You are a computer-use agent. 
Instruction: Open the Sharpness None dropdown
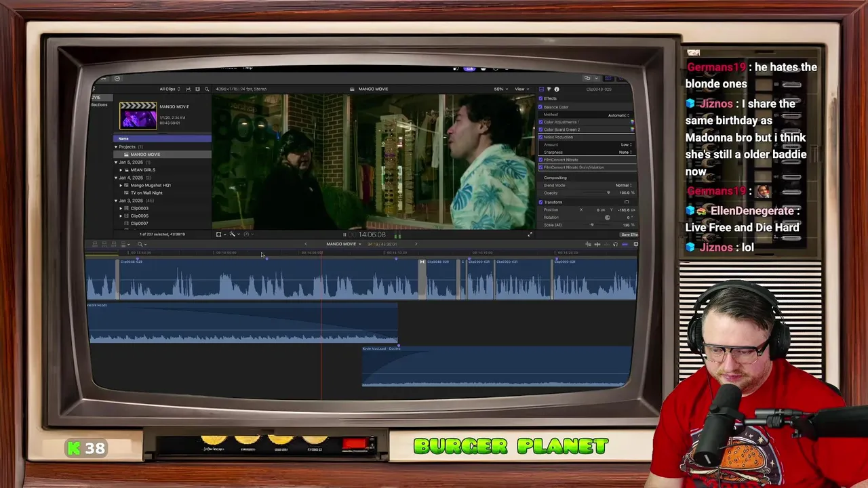click(625, 152)
